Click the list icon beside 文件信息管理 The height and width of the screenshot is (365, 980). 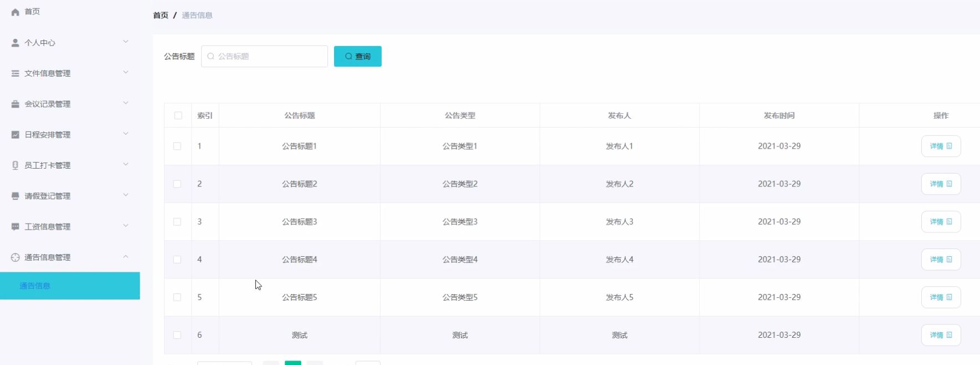(x=16, y=73)
